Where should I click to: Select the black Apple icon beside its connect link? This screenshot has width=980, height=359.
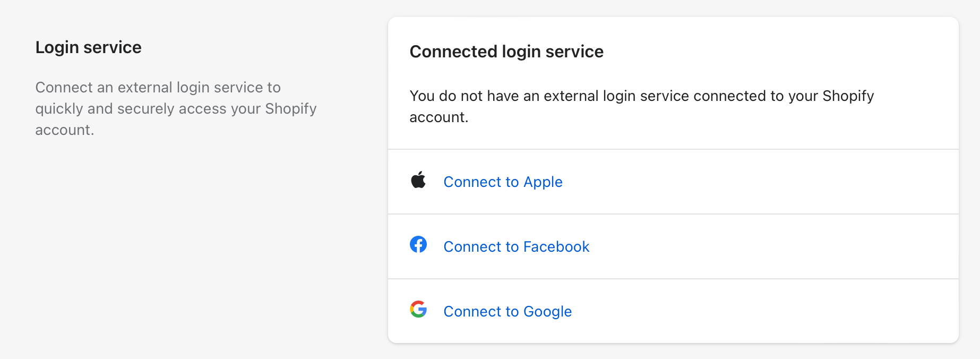[419, 181]
